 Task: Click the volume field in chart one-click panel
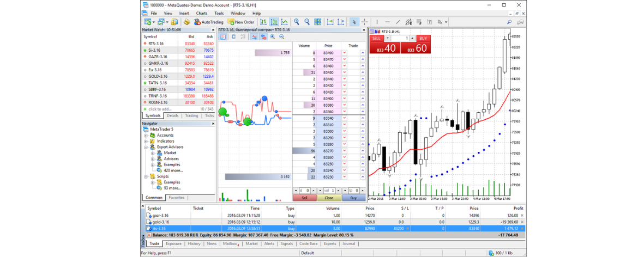400,38
